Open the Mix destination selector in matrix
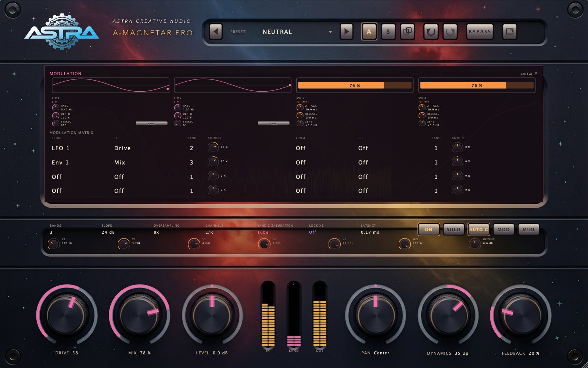Viewport: 588px width, 368px height. tap(120, 162)
